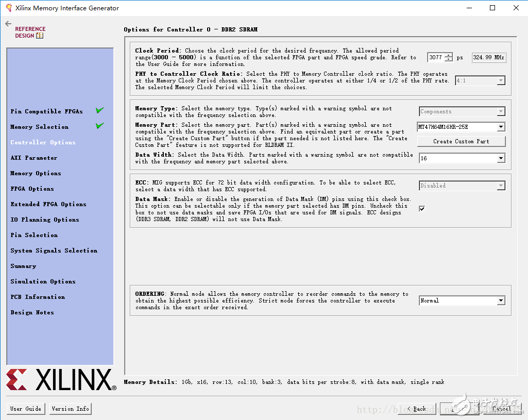
Task: Open the User Guide
Action: pyautogui.click(x=26, y=409)
